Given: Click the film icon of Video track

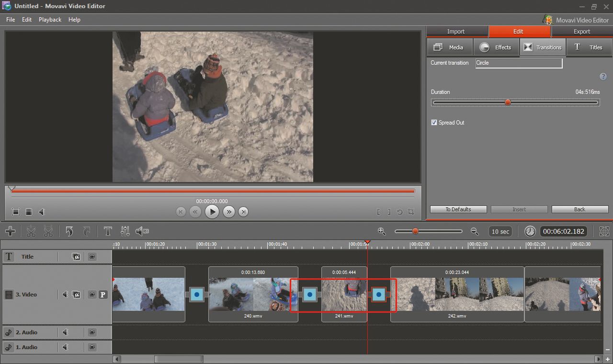Looking at the screenshot, I should point(9,295).
